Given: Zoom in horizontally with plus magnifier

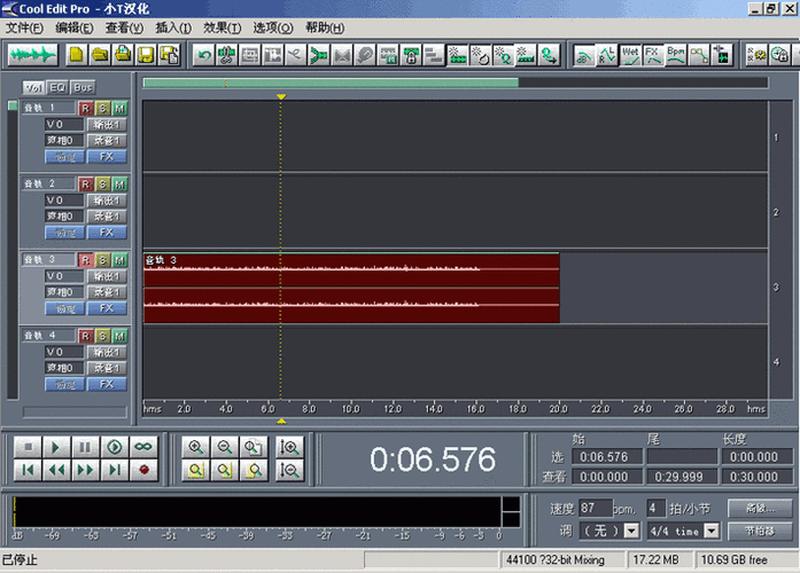Looking at the screenshot, I should click(x=196, y=447).
